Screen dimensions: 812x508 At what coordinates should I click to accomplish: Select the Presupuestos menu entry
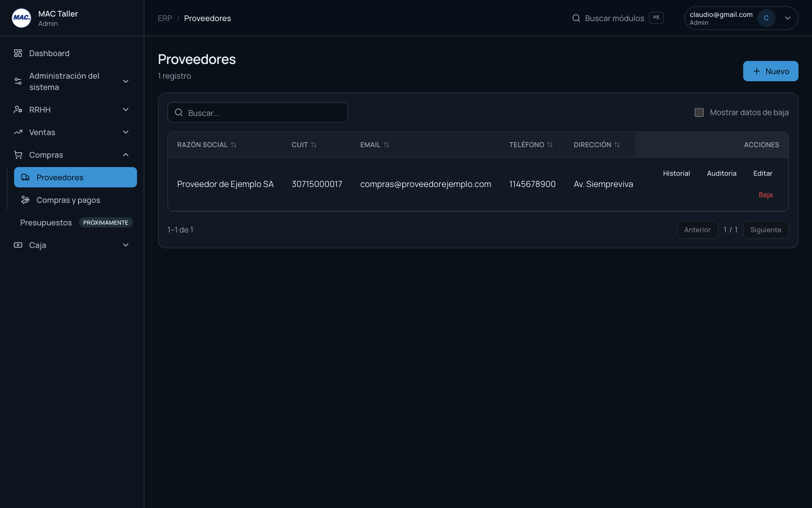pos(46,222)
